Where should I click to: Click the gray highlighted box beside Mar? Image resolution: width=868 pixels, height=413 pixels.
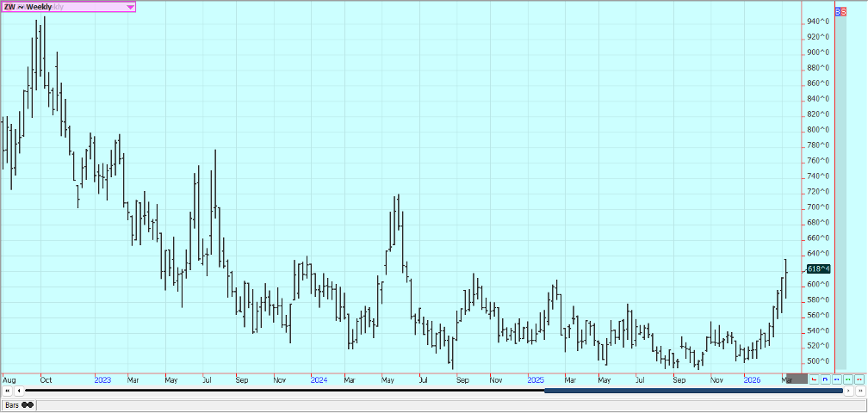coord(803,379)
